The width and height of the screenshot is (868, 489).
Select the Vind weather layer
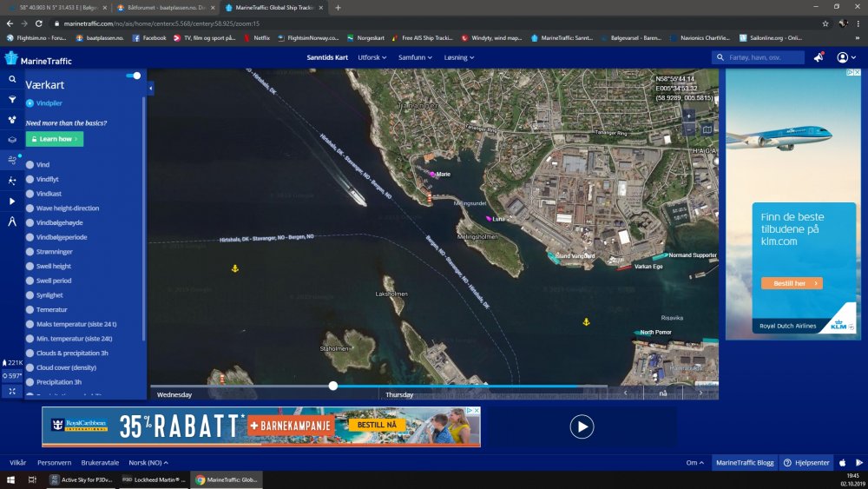click(x=30, y=164)
